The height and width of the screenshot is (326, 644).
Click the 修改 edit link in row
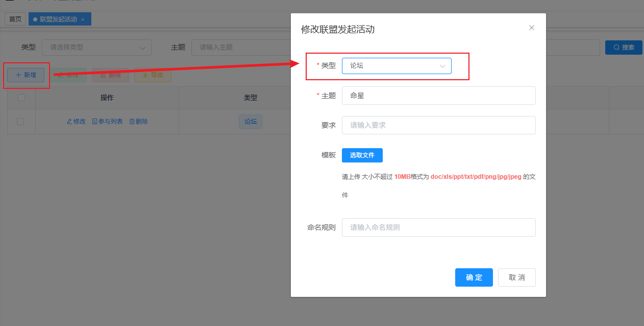click(x=76, y=122)
